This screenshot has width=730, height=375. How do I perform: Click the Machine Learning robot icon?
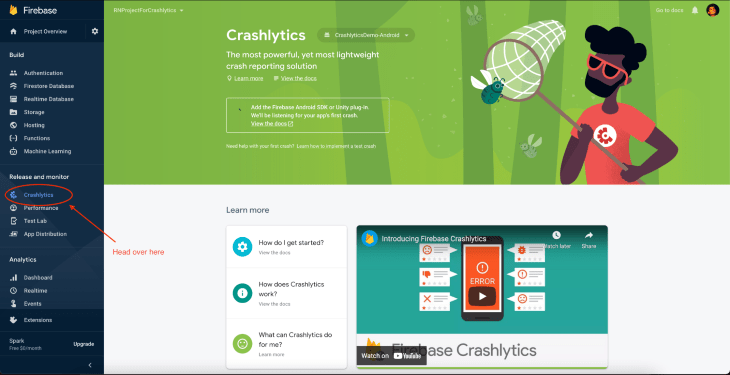[14, 151]
